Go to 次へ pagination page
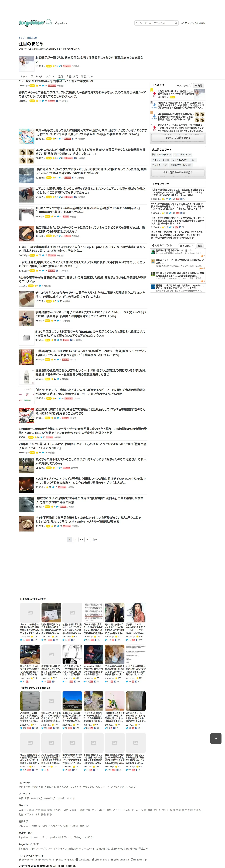This screenshot has height=868, width=225. click(95, 540)
